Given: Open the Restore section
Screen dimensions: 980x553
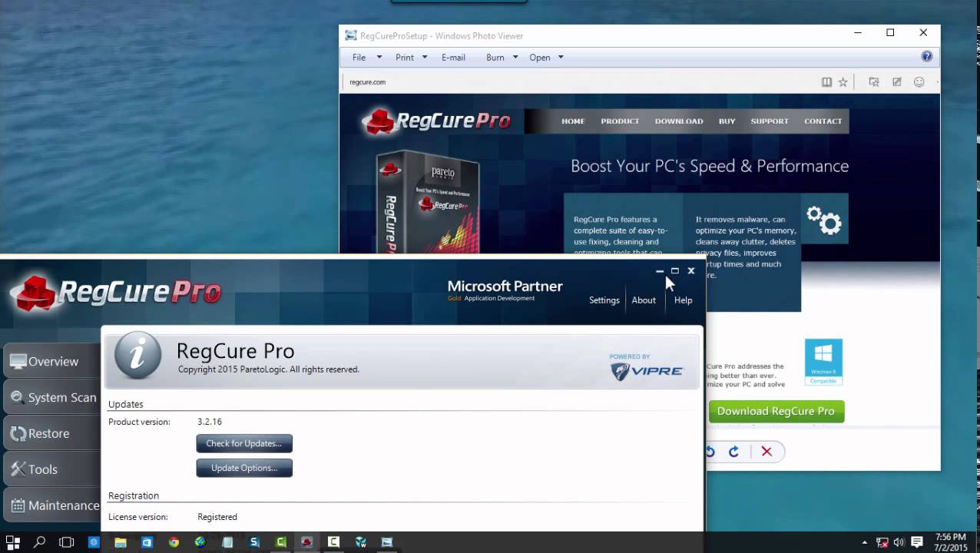Looking at the screenshot, I should pos(51,433).
